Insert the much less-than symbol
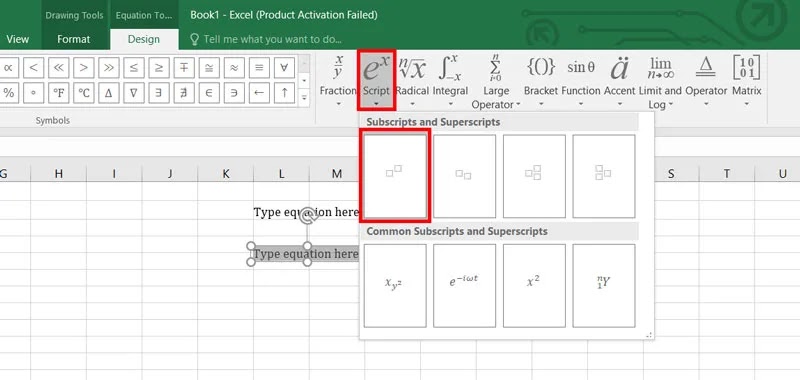The width and height of the screenshot is (800, 380). pyautogui.click(x=59, y=67)
